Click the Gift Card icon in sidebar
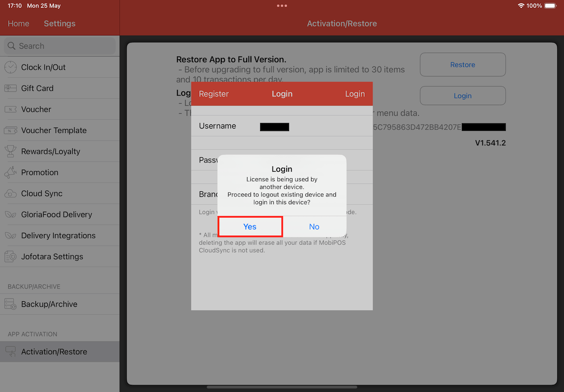This screenshot has height=392, width=564. click(11, 88)
